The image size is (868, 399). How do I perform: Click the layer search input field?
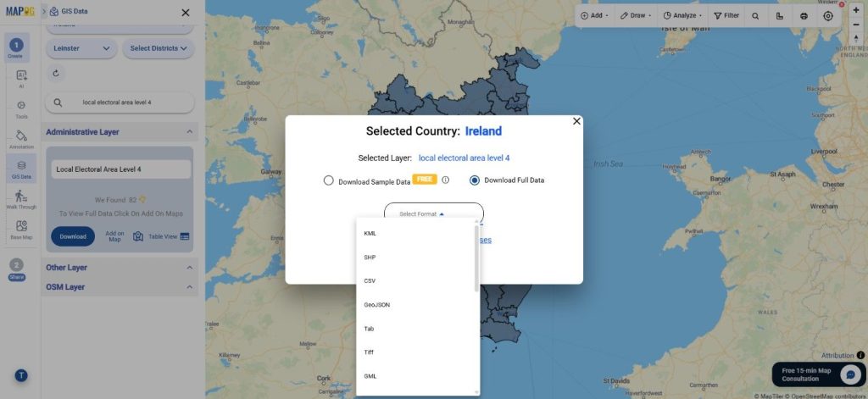120,103
